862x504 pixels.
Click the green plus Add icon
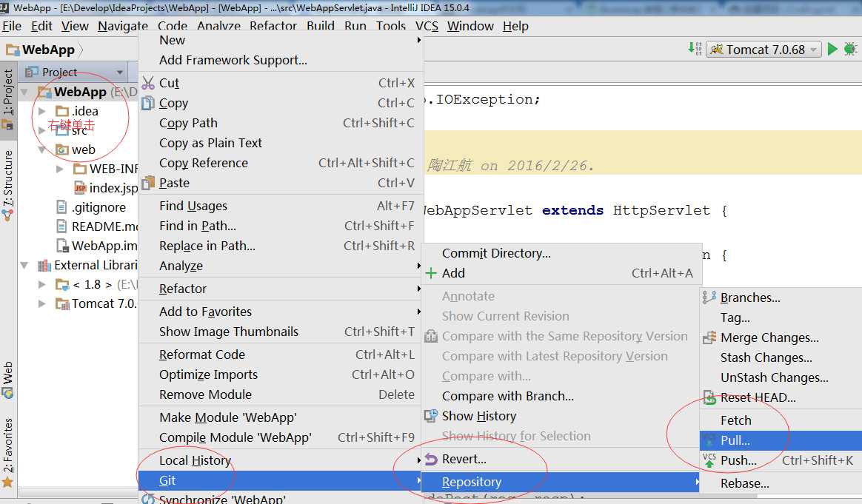(x=431, y=273)
